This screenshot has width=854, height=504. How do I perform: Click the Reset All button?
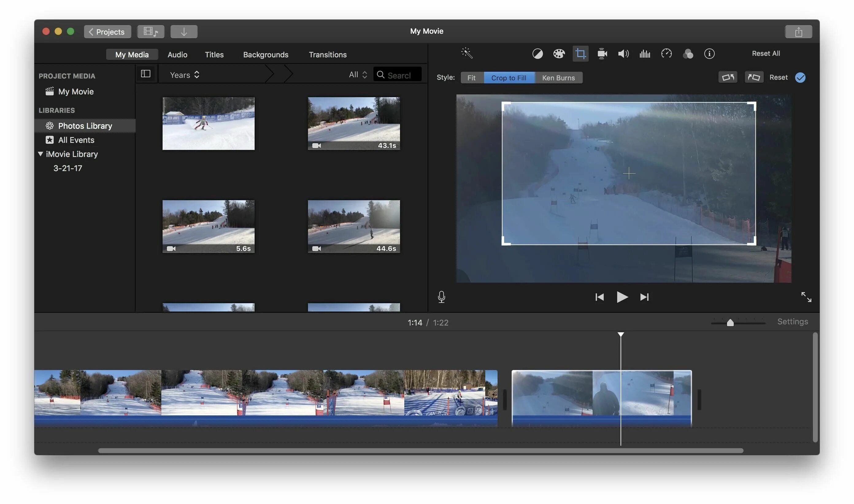coord(766,53)
